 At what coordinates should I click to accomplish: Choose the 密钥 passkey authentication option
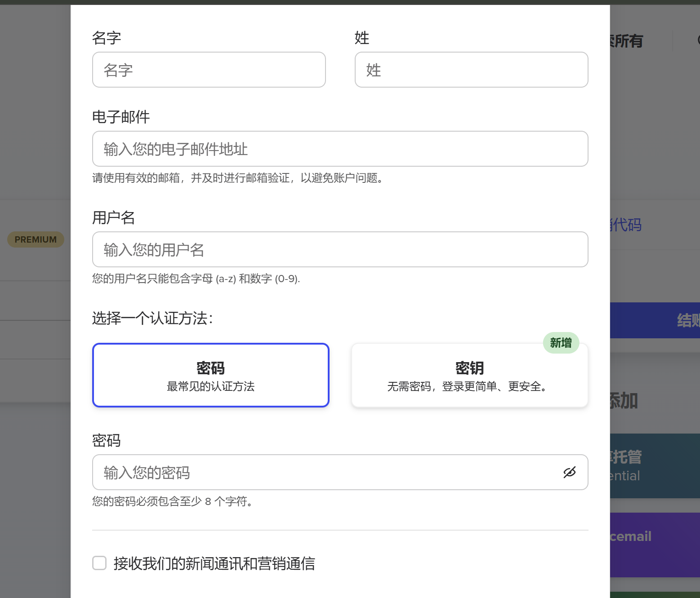[469, 375]
